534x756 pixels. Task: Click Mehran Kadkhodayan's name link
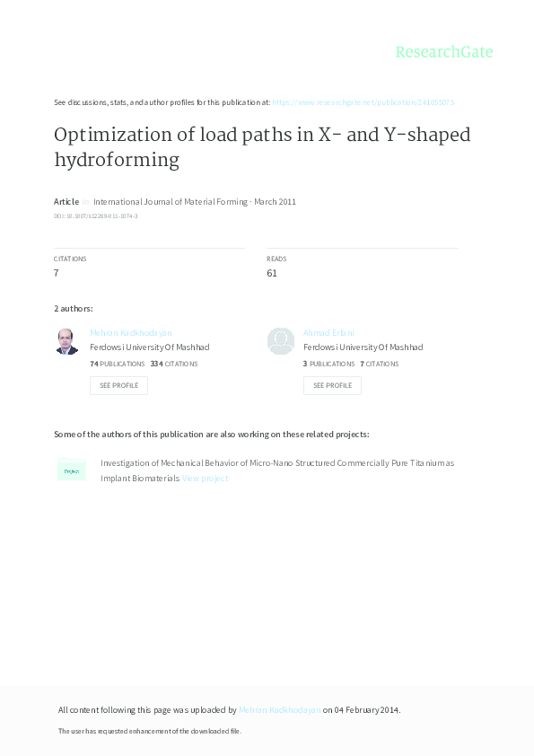pos(129,332)
